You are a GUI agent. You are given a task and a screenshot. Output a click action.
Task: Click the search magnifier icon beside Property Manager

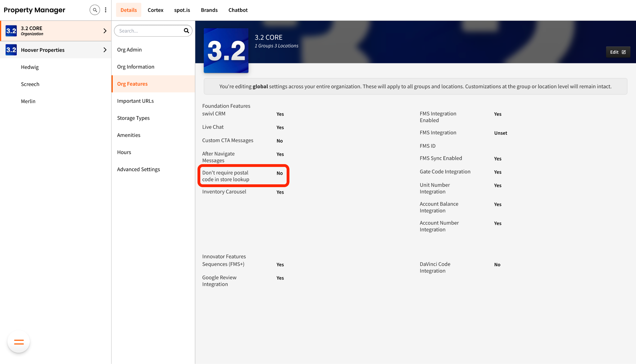95,10
